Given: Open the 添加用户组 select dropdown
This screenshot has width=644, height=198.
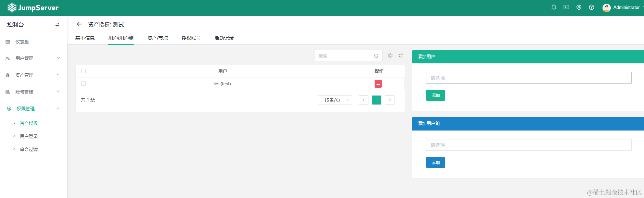Looking at the screenshot, I should (528, 145).
